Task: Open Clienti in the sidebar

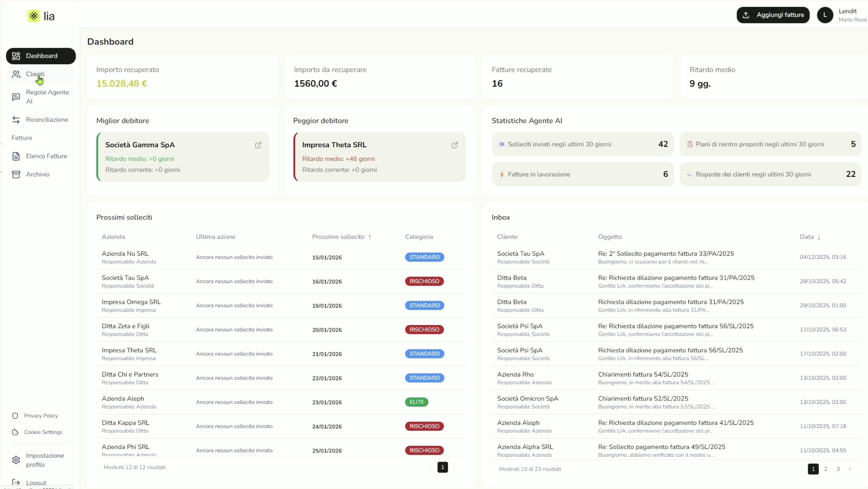Action: (35, 74)
